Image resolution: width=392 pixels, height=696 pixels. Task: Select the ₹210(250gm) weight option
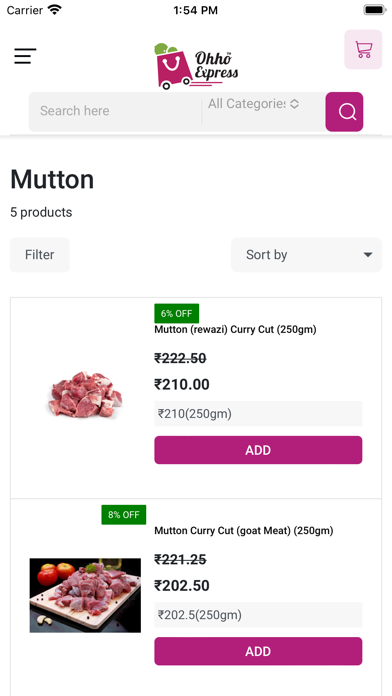[258, 414]
